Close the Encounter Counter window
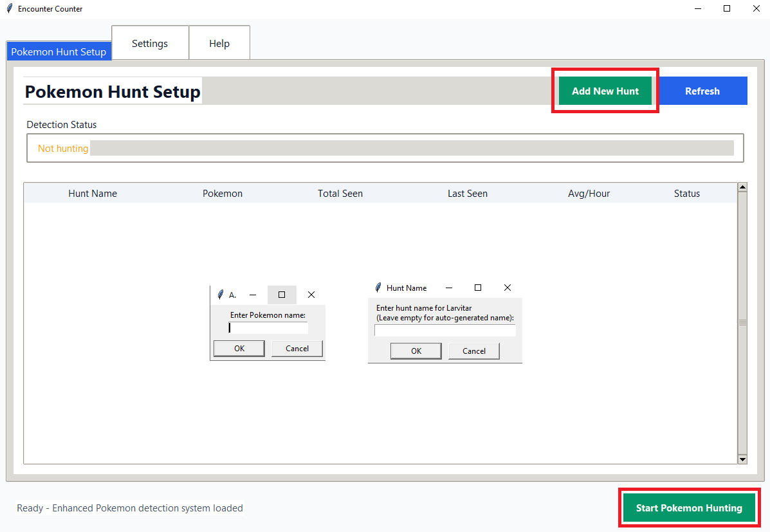The width and height of the screenshot is (770, 532). pyautogui.click(x=756, y=8)
